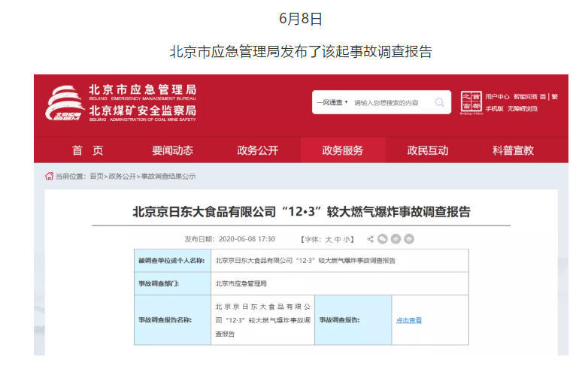Click the 首都之窗 seal icon
This screenshot has width=588, height=369.
470,102
